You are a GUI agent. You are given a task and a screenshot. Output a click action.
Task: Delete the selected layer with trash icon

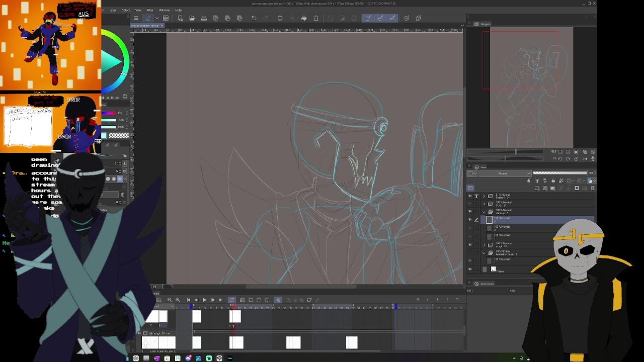[x=593, y=188]
